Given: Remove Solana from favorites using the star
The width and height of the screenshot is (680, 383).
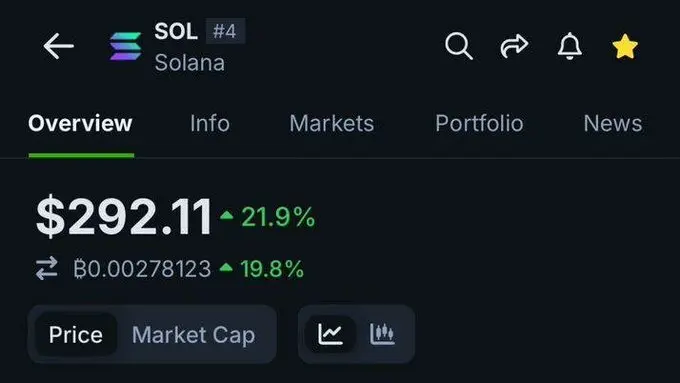Looking at the screenshot, I should [625, 46].
